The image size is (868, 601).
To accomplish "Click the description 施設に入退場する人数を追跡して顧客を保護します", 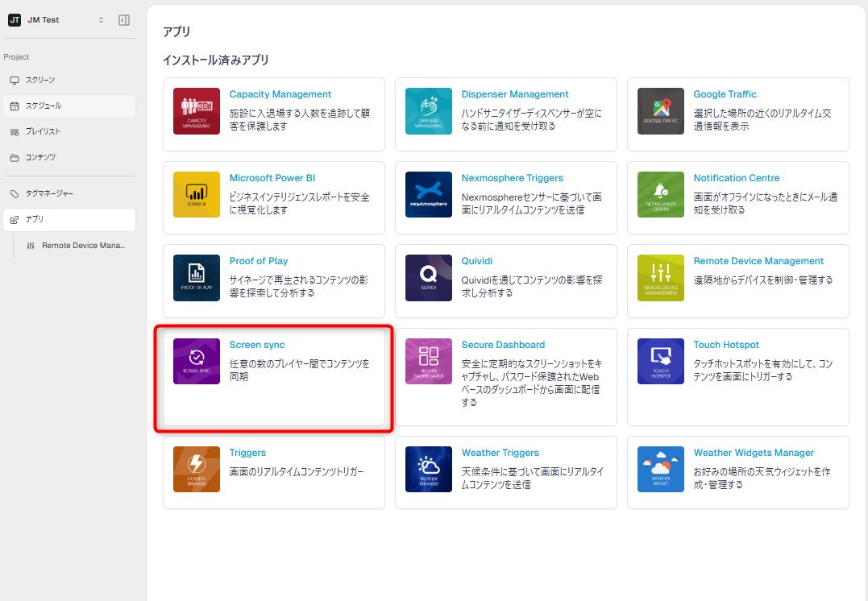I will click(x=300, y=119).
